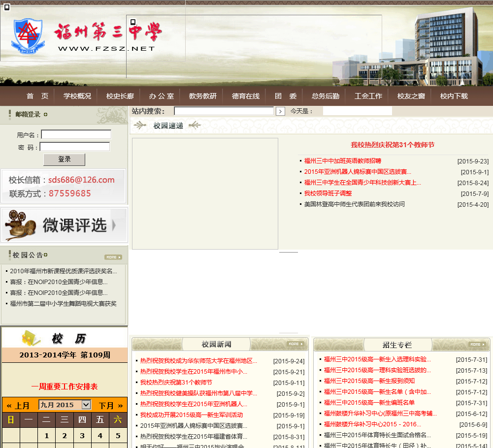
Task: Click the search submit arrow button
Action: click(280, 111)
